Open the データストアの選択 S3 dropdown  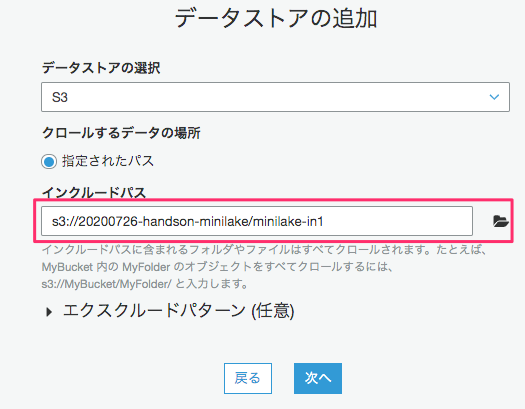click(275, 97)
